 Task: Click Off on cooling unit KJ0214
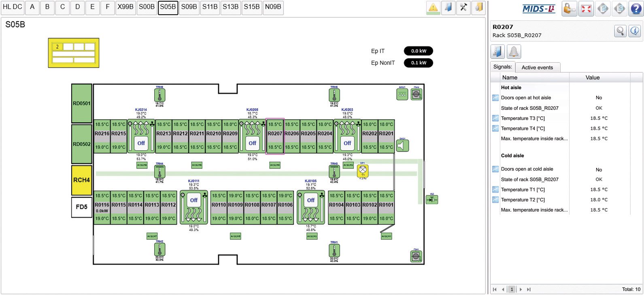click(141, 143)
